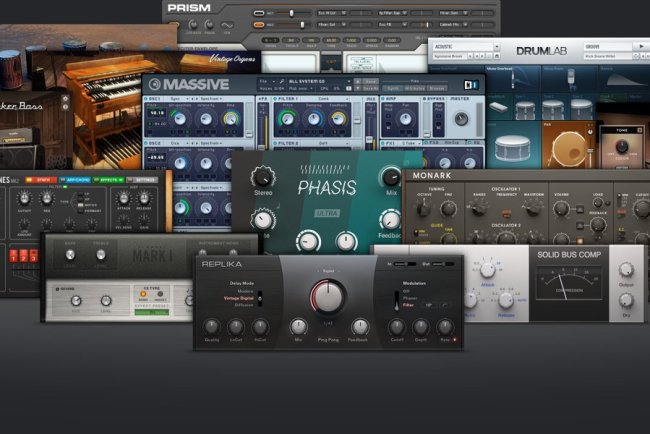Toggle the Mark I Reverb enable LED
This screenshot has height=434, width=650.
(x=57, y=289)
